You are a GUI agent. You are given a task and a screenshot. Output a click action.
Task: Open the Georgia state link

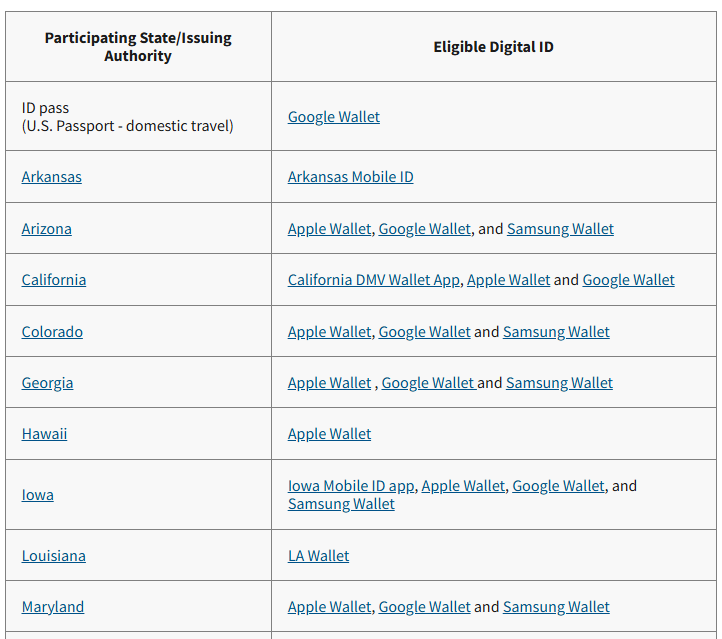pos(47,383)
